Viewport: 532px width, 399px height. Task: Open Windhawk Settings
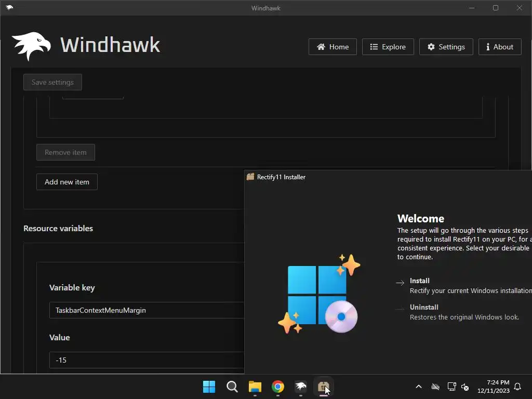click(446, 47)
